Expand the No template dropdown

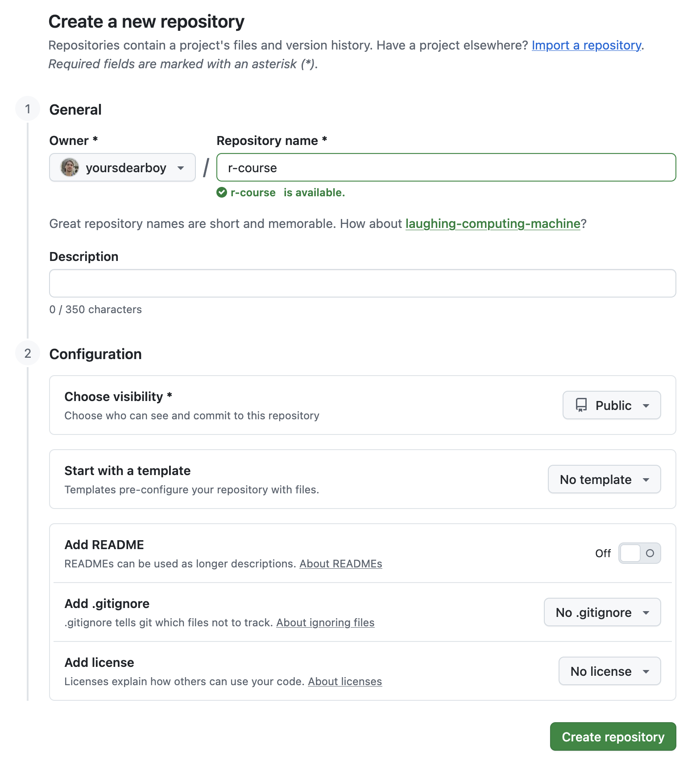[x=605, y=479]
